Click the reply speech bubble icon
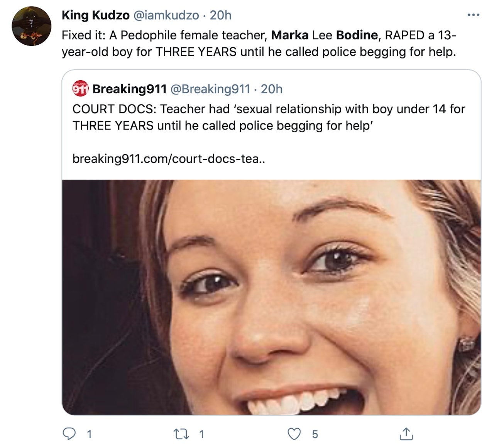The height and width of the screenshot is (448, 494). [x=69, y=434]
